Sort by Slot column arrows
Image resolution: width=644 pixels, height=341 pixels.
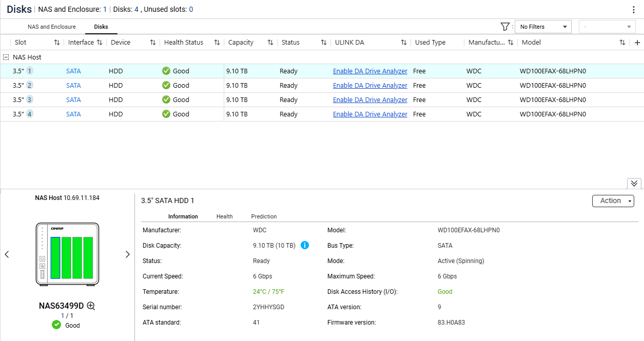57,43
